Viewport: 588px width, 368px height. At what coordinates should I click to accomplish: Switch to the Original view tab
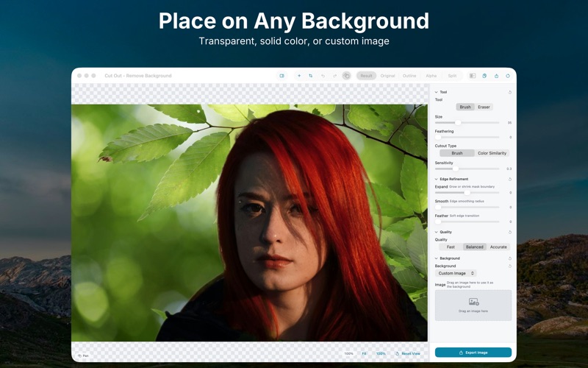point(387,76)
